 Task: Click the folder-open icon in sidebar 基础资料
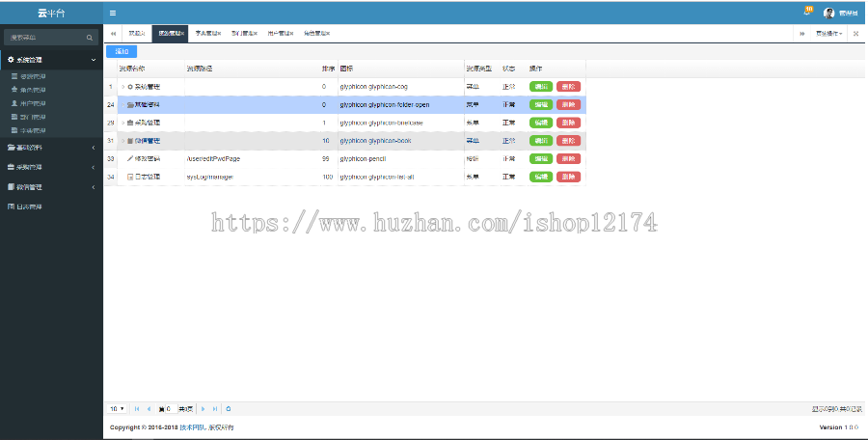click(x=11, y=148)
